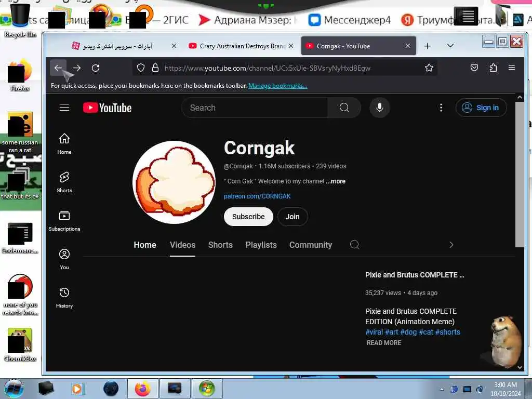The width and height of the screenshot is (532, 399).
Task: Open Home in the YouTube sidebar
Action: pos(64,143)
